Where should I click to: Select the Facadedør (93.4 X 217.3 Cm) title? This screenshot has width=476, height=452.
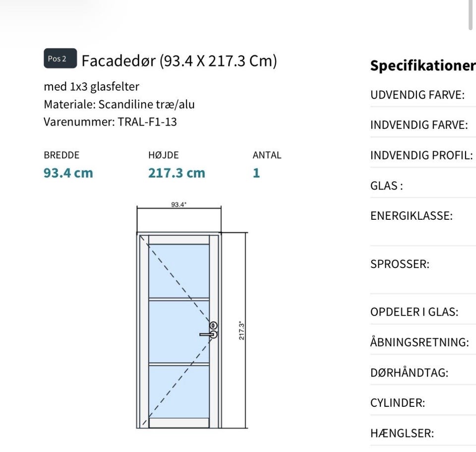click(179, 61)
